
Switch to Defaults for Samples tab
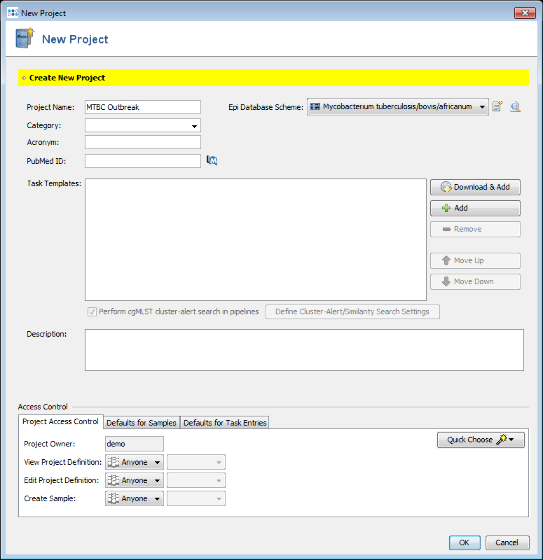[141, 423]
